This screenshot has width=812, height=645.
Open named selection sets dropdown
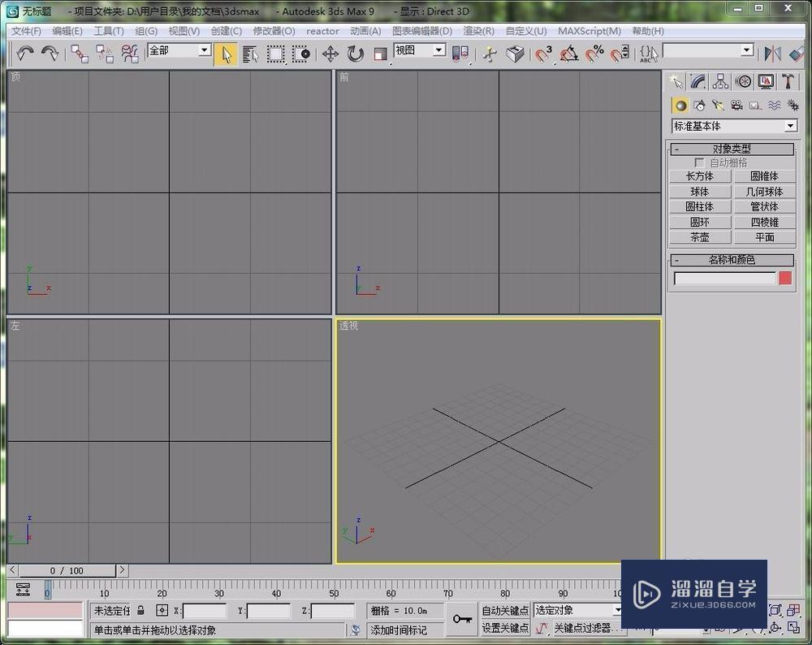click(x=708, y=50)
